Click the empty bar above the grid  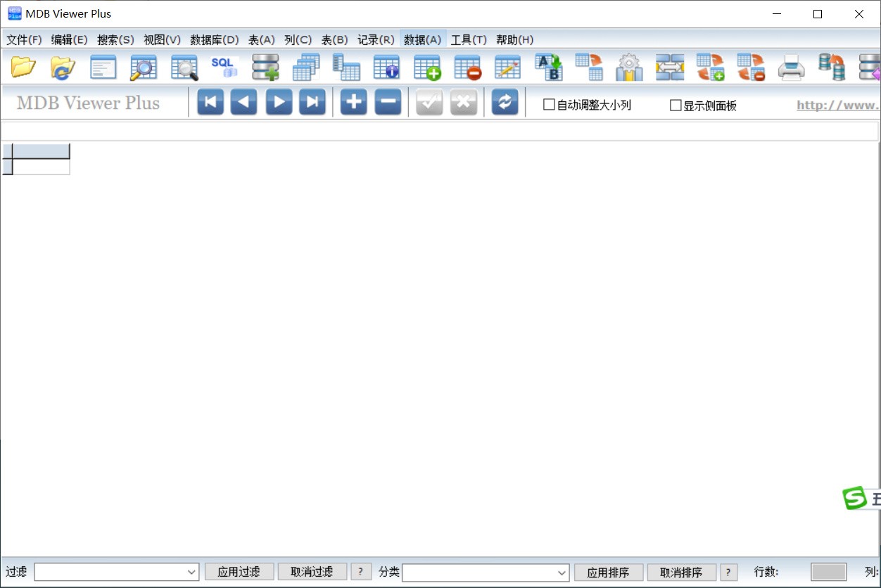point(440,131)
